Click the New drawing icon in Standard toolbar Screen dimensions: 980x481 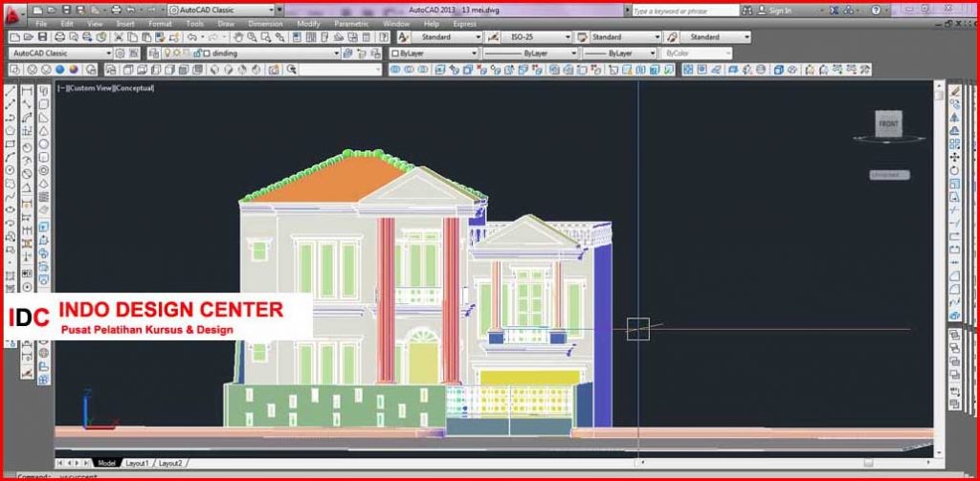13,37
